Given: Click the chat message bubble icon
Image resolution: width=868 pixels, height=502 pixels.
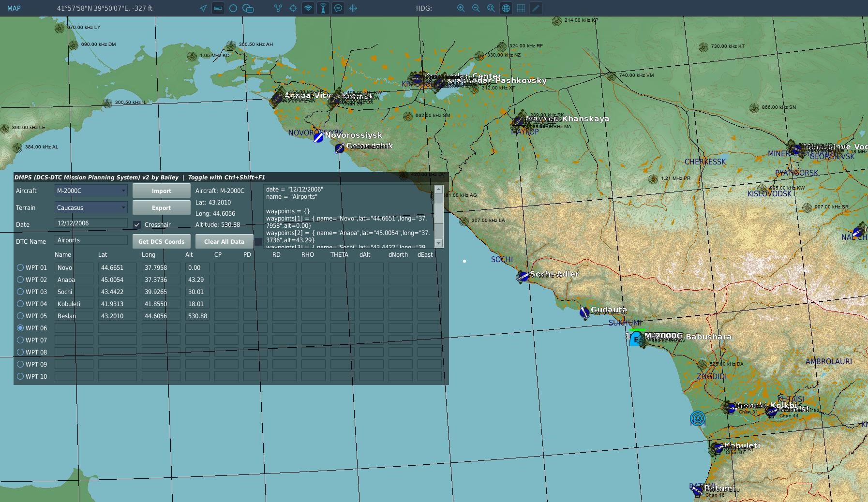Looking at the screenshot, I should (x=338, y=8).
